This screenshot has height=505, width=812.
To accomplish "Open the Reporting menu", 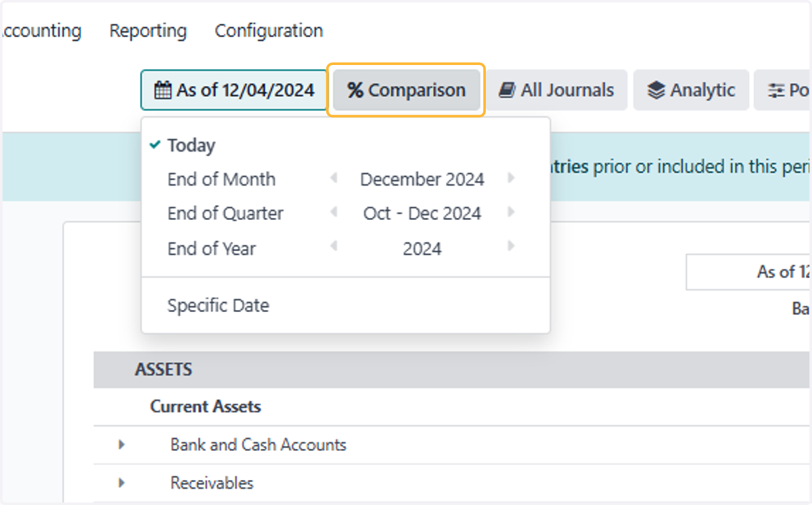I will (x=148, y=31).
